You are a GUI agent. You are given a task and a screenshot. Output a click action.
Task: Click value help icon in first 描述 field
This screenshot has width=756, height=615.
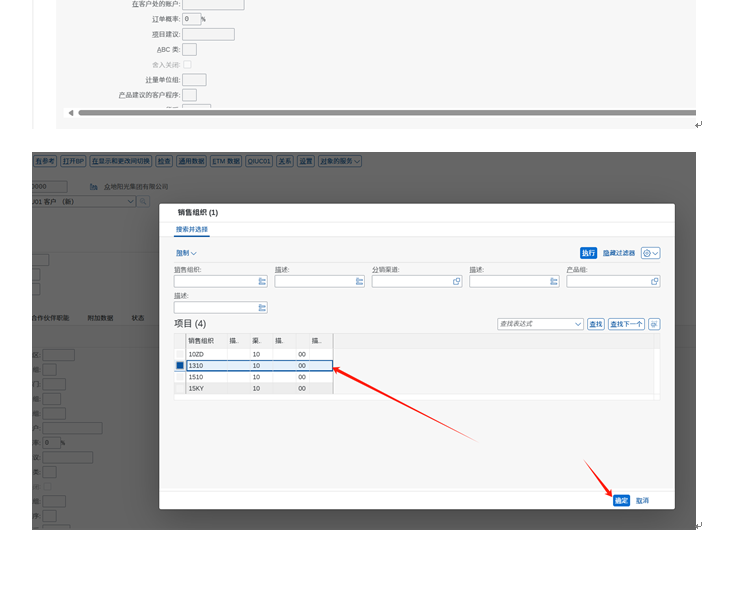[359, 282]
